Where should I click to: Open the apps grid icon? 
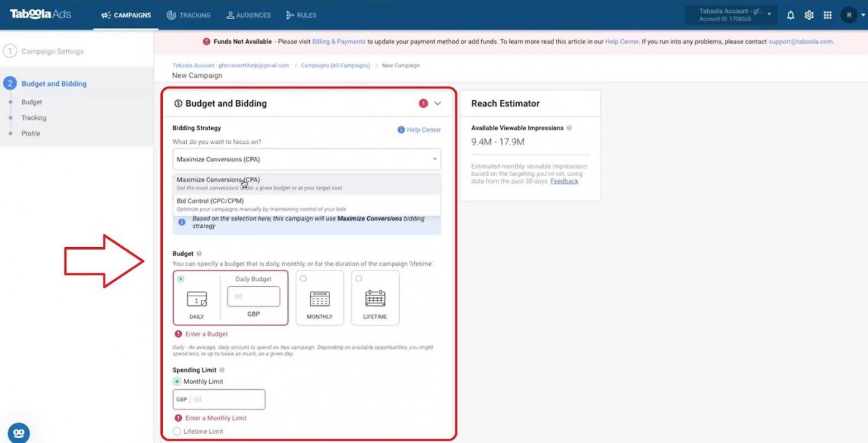pyautogui.click(x=828, y=15)
